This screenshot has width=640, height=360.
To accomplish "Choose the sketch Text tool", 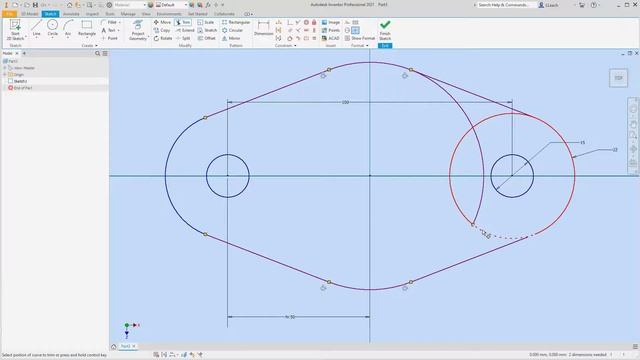I will point(109,30).
